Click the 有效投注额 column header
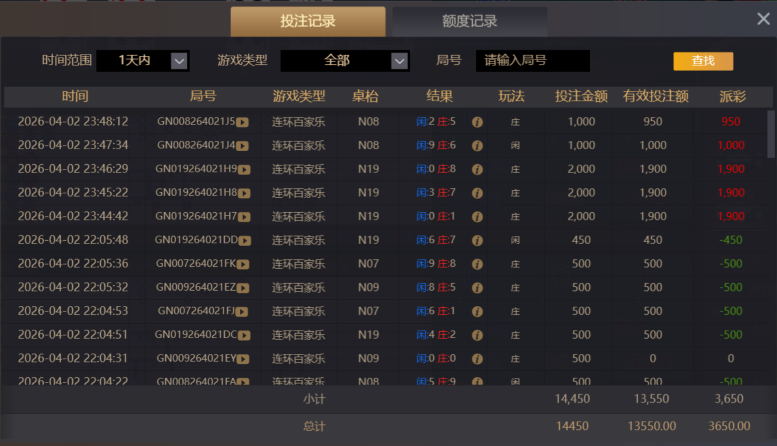 click(656, 96)
